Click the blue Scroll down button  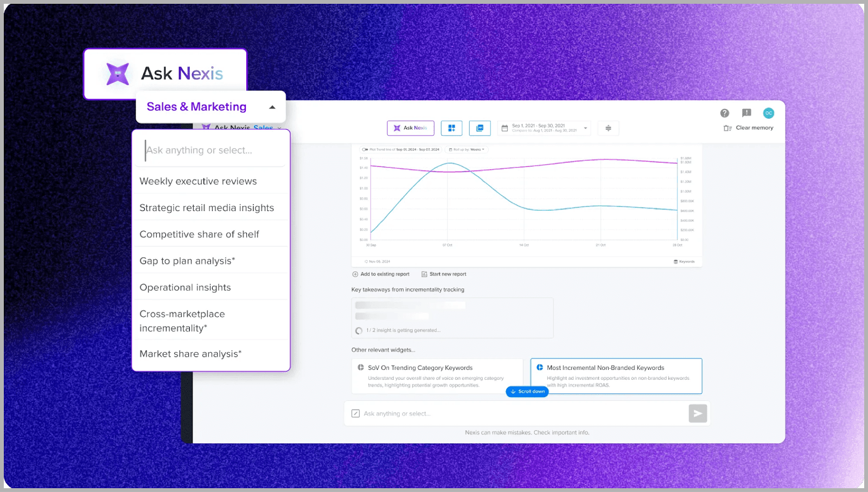(527, 392)
